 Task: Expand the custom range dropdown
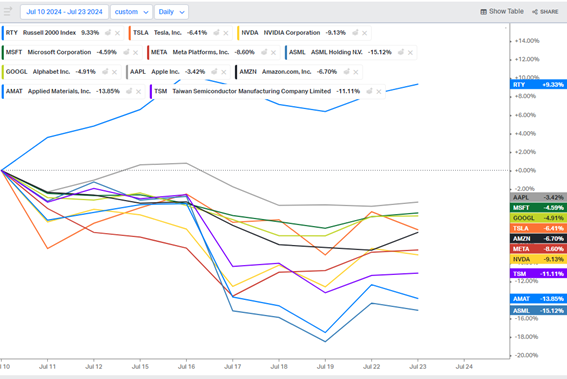[x=131, y=12]
